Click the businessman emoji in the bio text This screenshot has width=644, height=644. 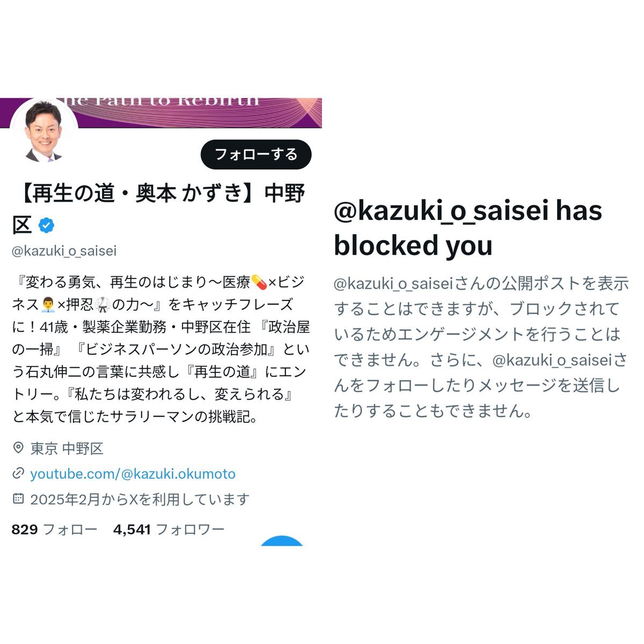click(48, 304)
